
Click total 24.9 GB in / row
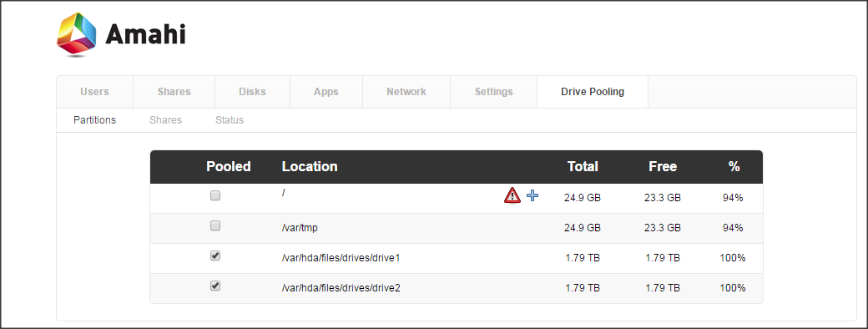583,198
